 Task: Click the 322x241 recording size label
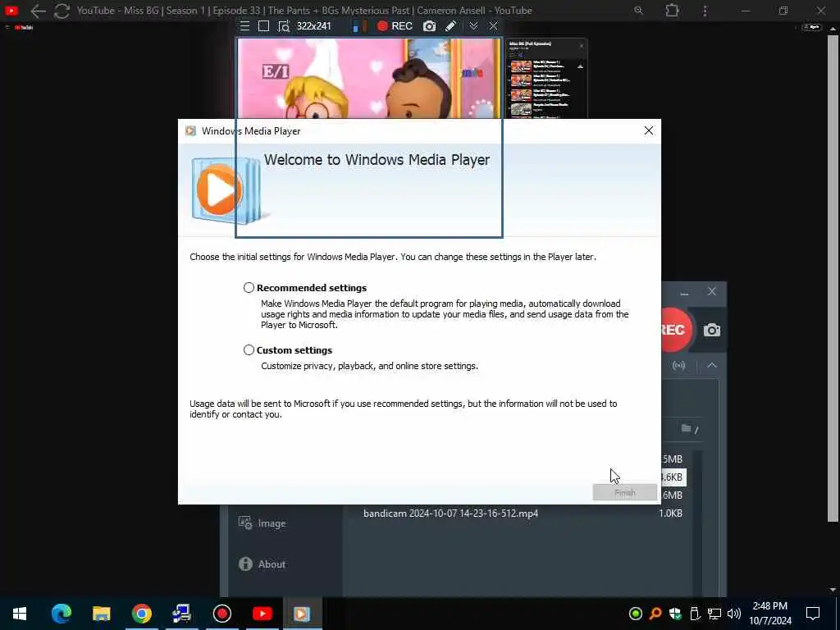point(314,26)
